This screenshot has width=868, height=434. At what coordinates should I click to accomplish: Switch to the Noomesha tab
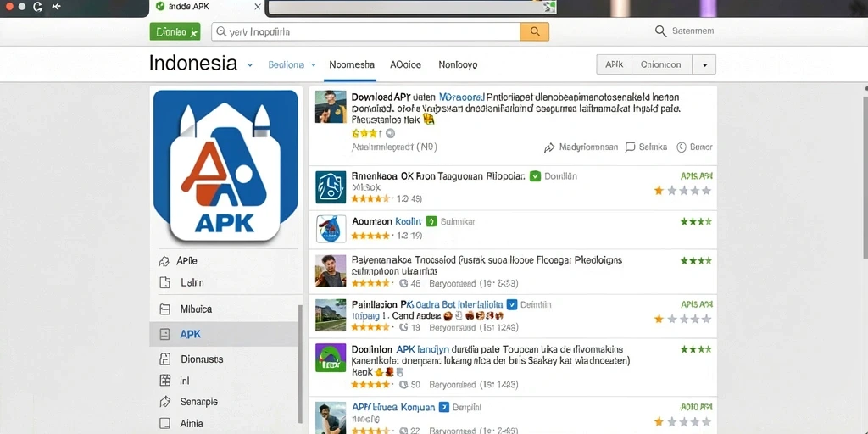pos(352,64)
